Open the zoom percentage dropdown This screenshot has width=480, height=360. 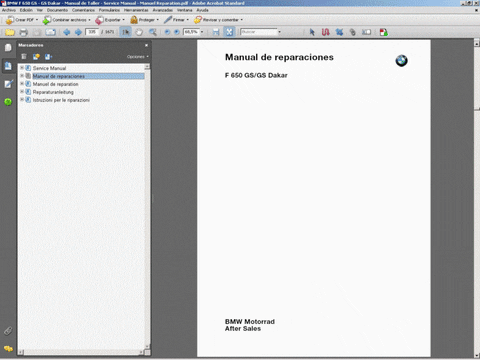[202, 32]
